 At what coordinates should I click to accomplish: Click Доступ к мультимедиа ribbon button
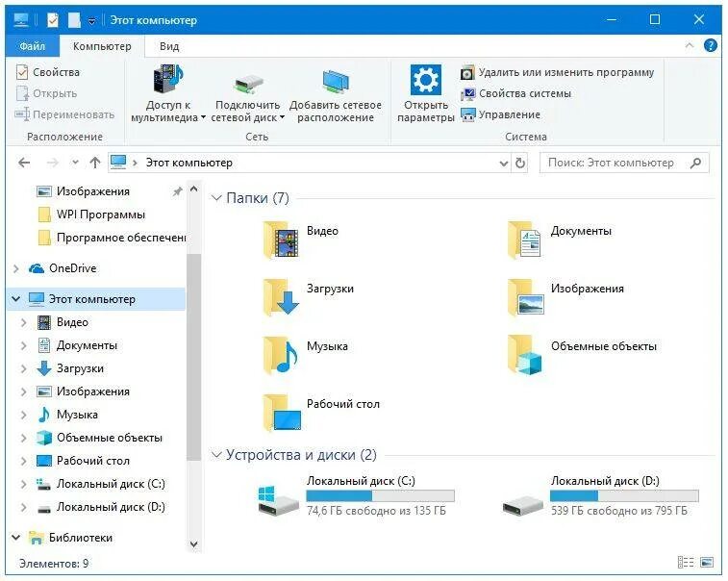[x=168, y=93]
